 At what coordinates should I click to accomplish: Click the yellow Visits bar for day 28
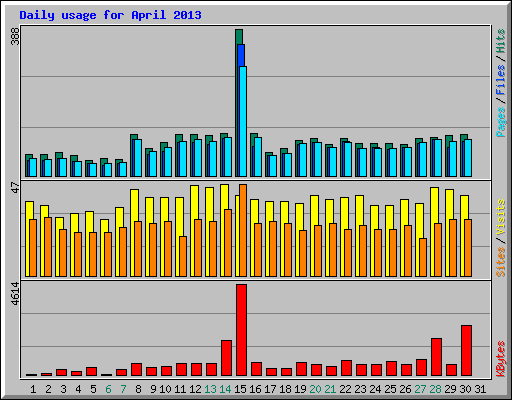434,205
